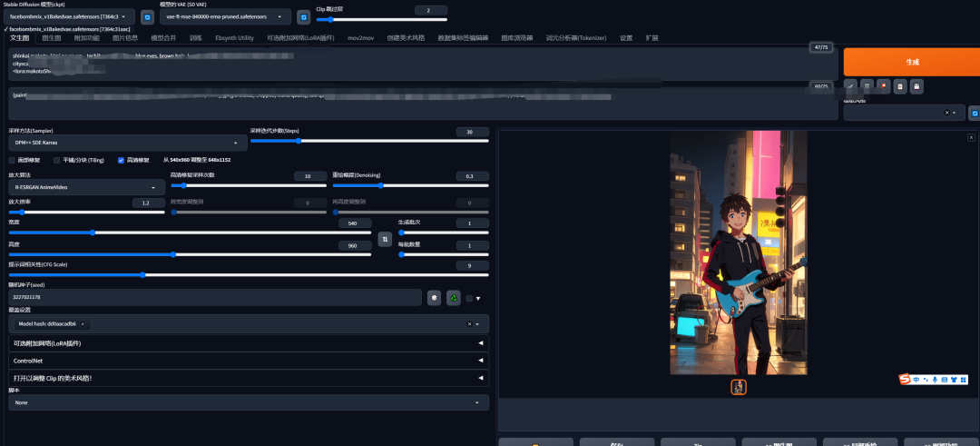Screen dimensions: 980x446
Task: Open the Extensions tab (扩展)
Action: [x=652, y=37]
